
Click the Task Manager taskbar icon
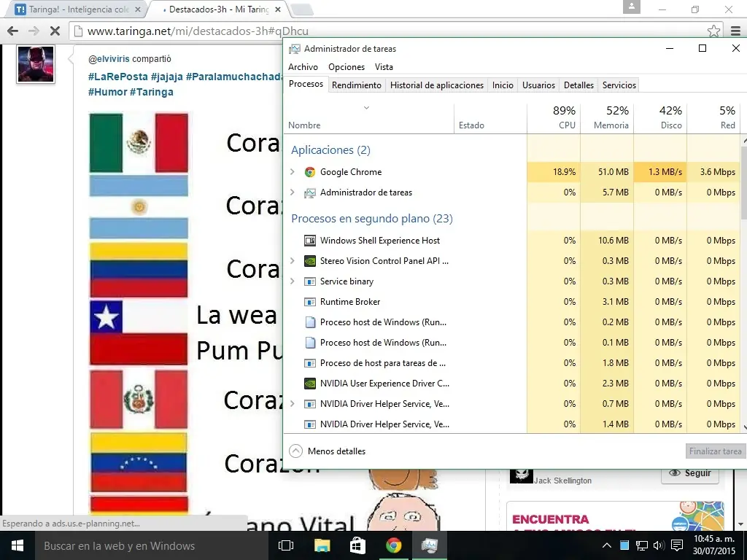coord(429,545)
